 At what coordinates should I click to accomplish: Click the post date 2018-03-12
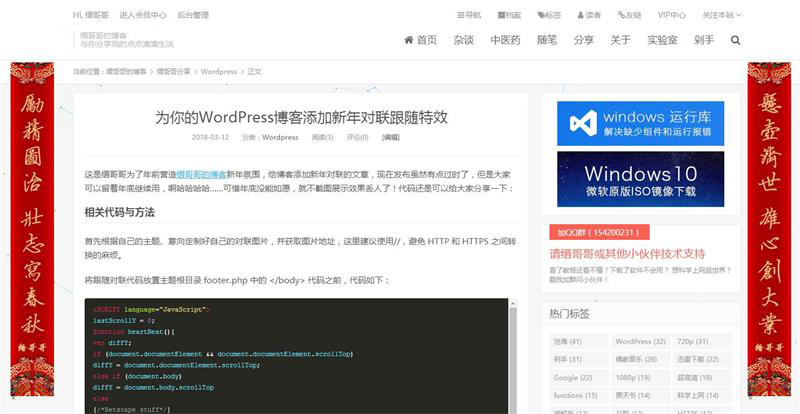point(210,137)
